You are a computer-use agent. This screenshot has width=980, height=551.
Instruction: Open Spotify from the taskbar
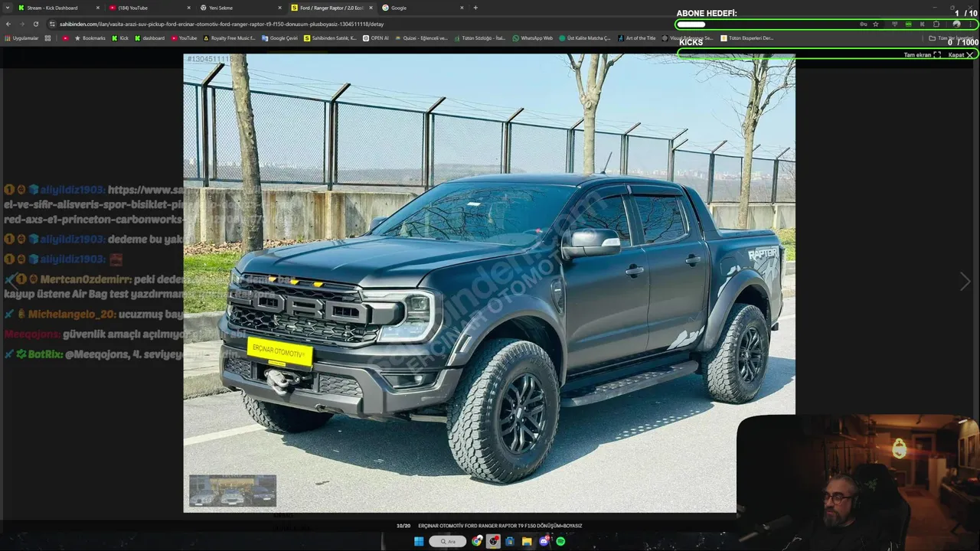(560, 541)
